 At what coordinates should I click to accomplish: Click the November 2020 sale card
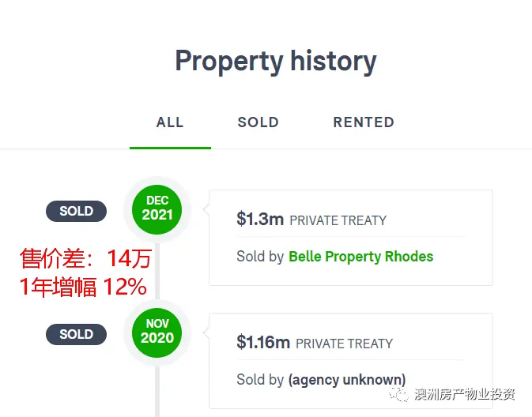point(351,361)
